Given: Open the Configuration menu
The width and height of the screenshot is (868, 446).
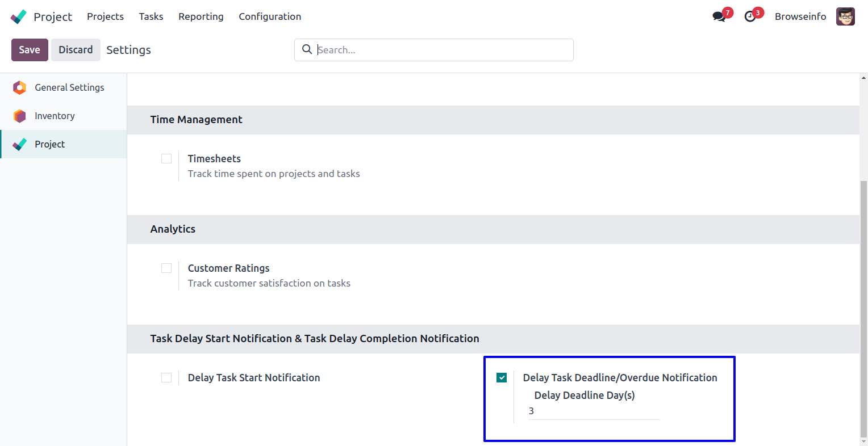Looking at the screenshot, I should click(x=270, y=16).
